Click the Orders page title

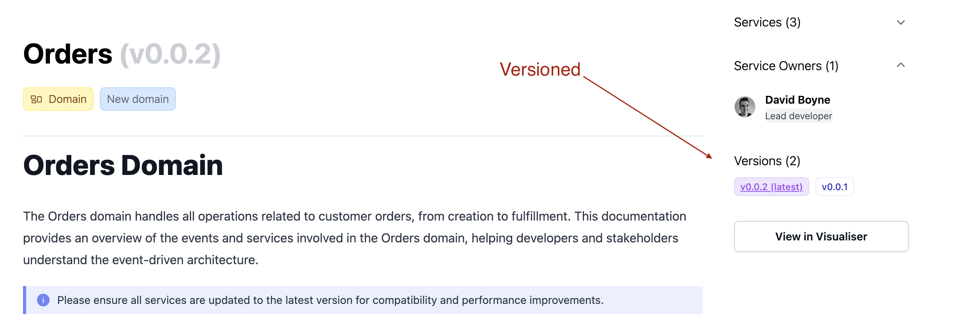[x=68, y=54]
